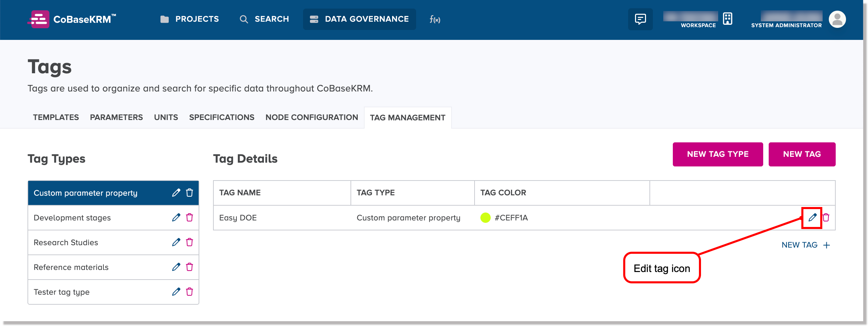Delete the Research Studies tag type

189,242
